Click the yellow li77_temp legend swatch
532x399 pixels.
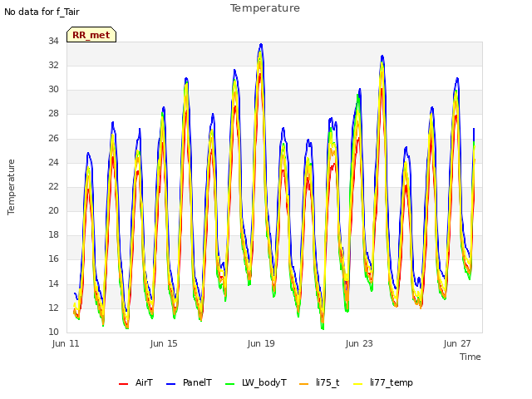pos(358,384)
